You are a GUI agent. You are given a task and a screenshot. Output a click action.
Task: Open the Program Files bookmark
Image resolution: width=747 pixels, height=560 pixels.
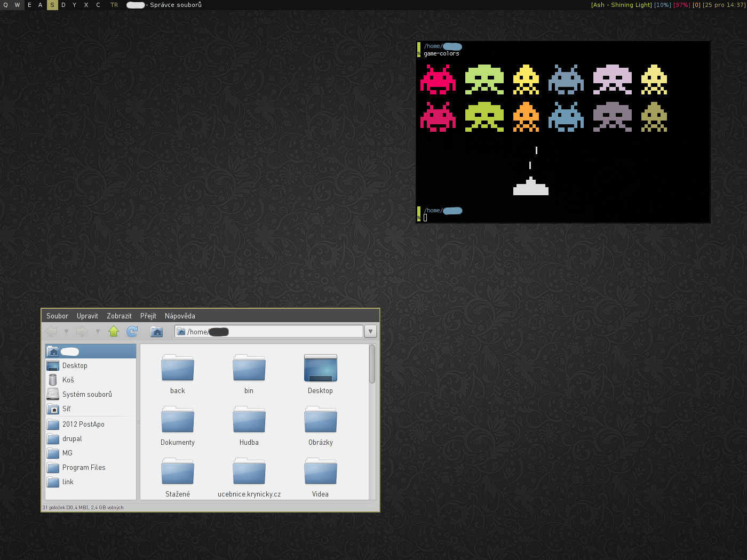point(91,467)
